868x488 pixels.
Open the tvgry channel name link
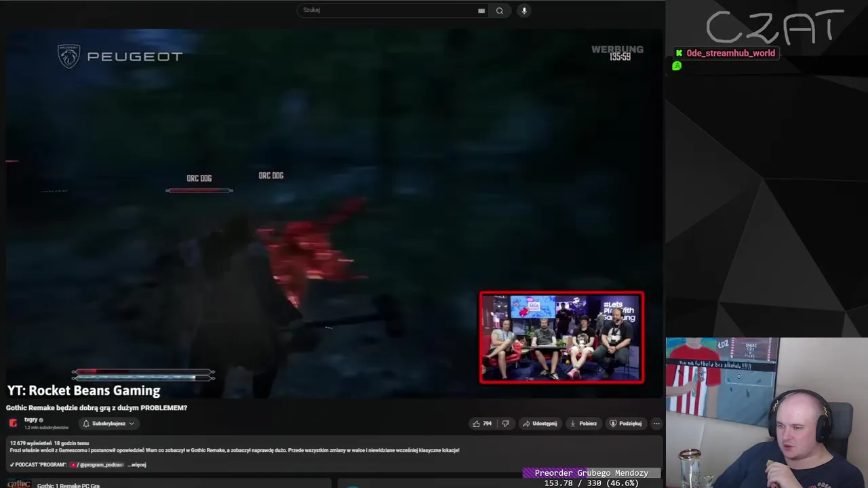tap(31, 420)
